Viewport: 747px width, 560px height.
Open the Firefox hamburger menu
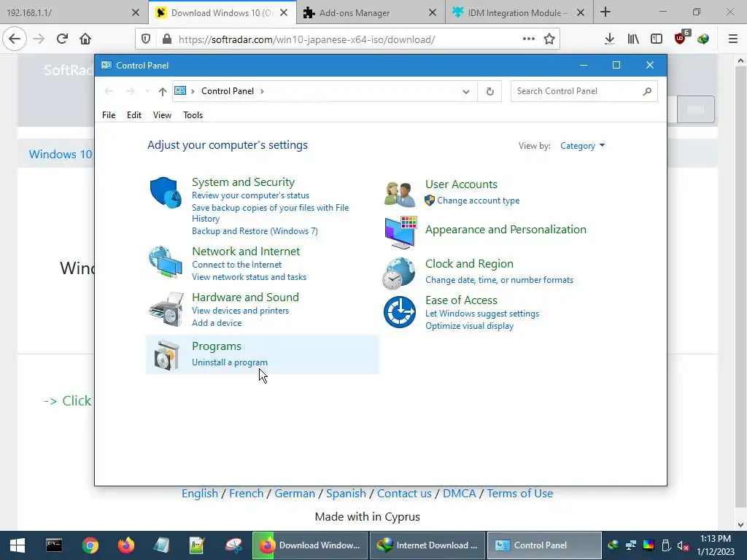(733, 39)
